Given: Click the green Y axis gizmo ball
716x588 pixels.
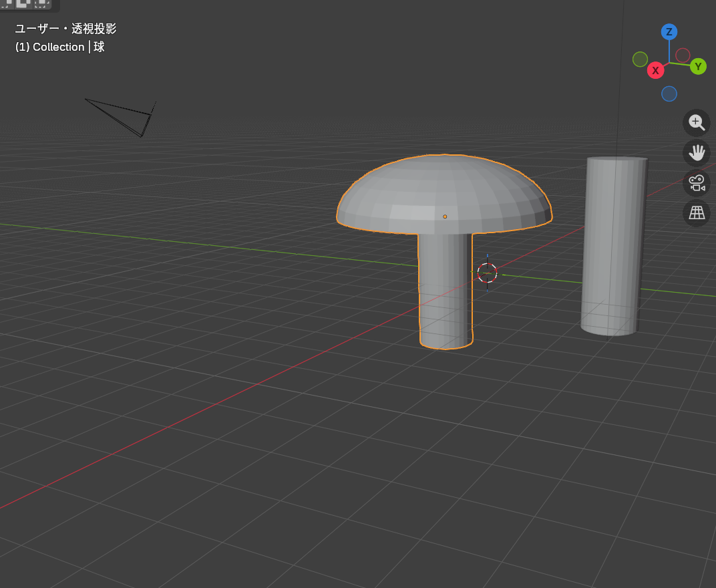Looking at the screenshot, I should [698, 67].
